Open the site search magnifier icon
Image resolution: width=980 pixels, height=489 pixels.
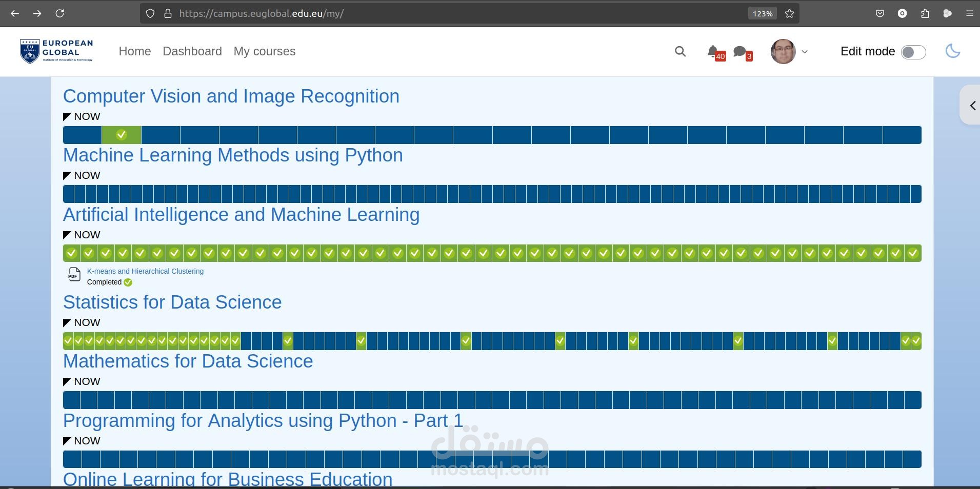(680, 51)
